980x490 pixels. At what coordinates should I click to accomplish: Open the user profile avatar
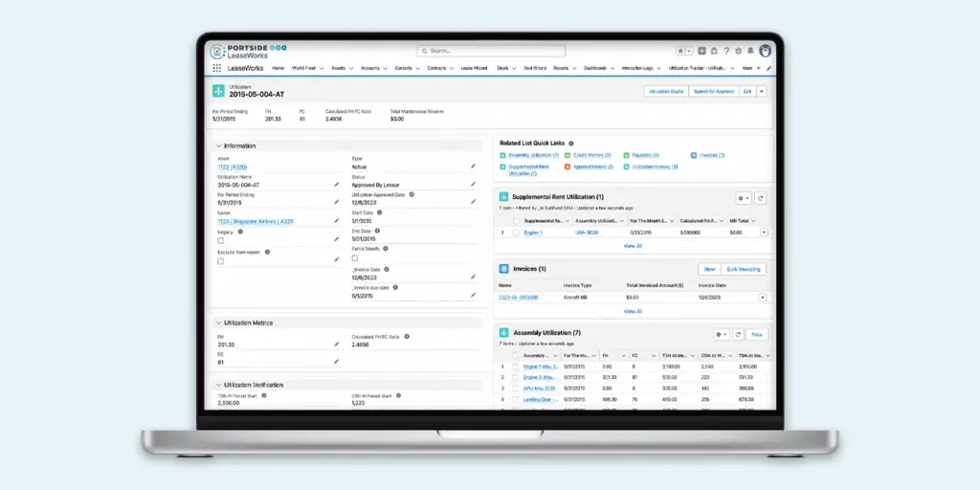coord(765,52)
